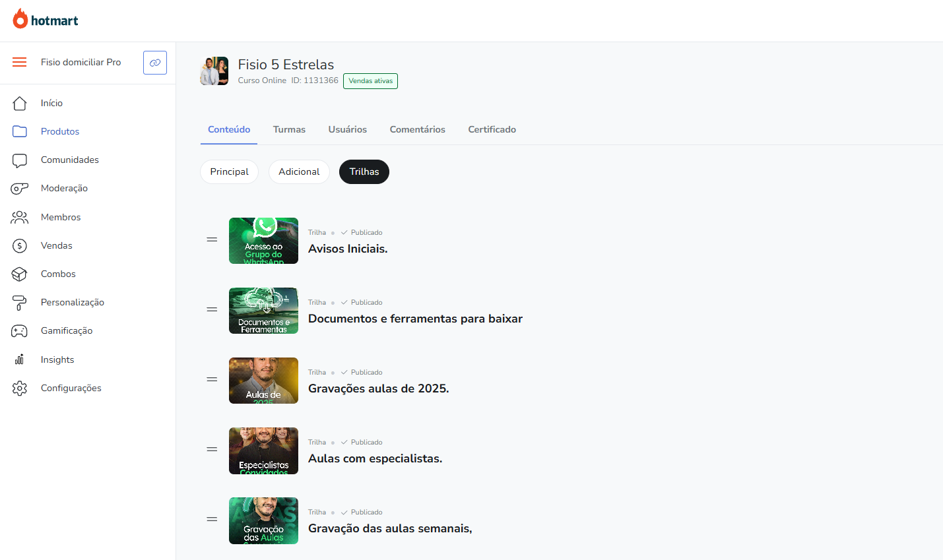Image resolution: width=943 pixels, height=560 pixels.
Task: Choose the Adicional content filter
Action: [299, 171]
